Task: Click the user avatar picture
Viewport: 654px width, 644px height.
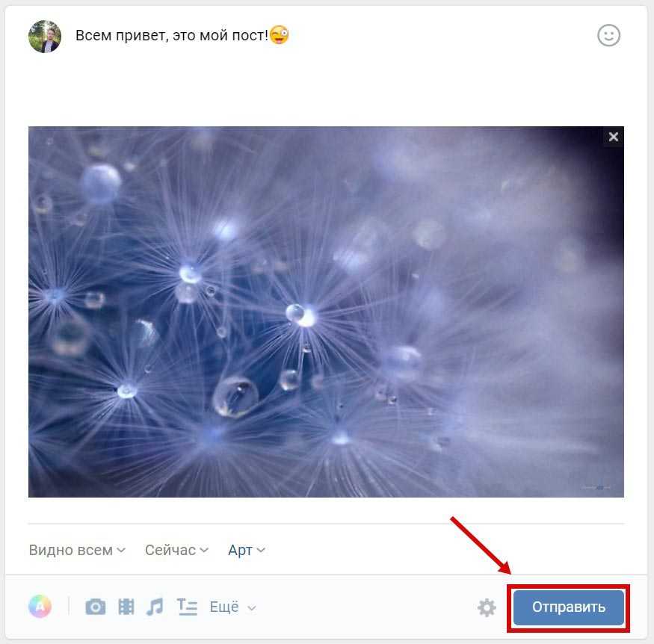Action: [x=45, y=37]
